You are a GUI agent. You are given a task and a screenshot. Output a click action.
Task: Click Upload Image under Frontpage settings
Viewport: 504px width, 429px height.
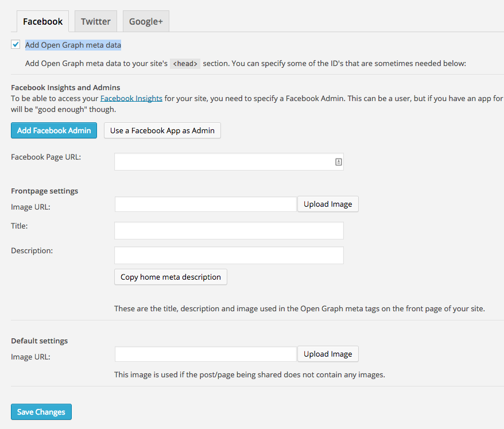[328, 204]
